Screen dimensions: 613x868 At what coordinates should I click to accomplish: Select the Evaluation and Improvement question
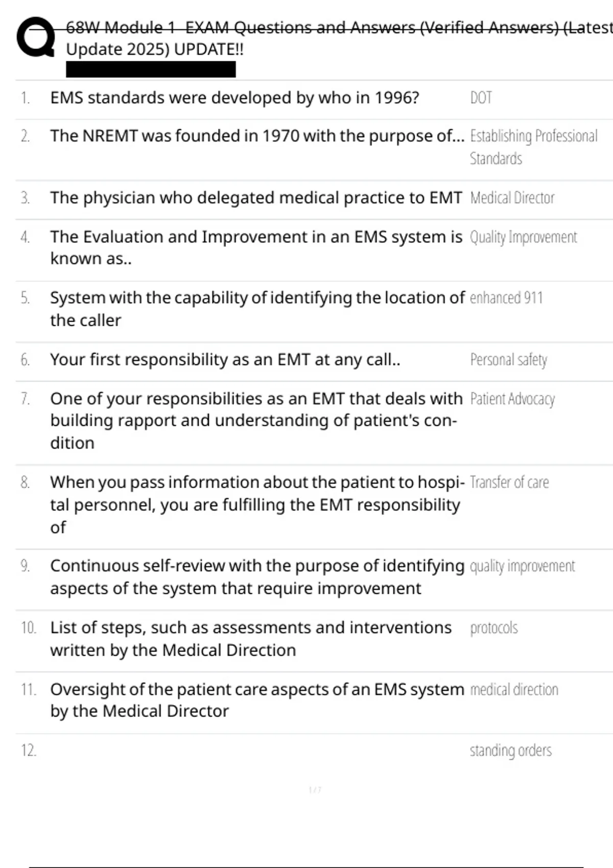(x=256, y=248)
